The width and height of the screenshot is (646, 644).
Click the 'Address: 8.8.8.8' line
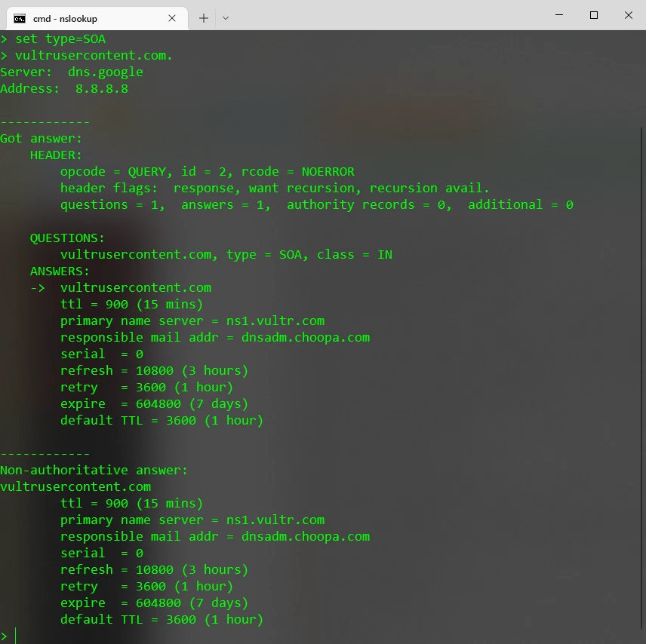tap(64, 89)
